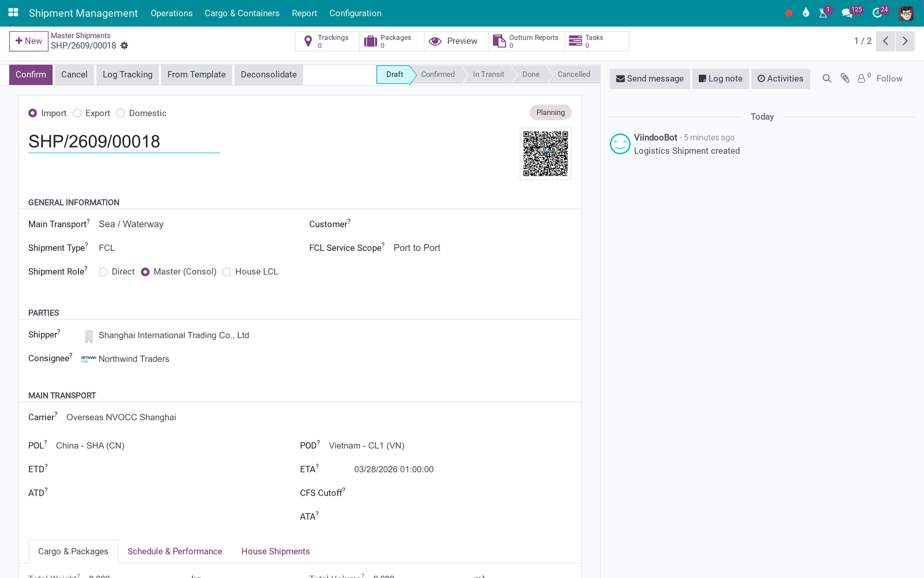Viewport: 924px width, 578px height.
Task: Click the droplet icon in top bar
Action: tap(806, 13)
